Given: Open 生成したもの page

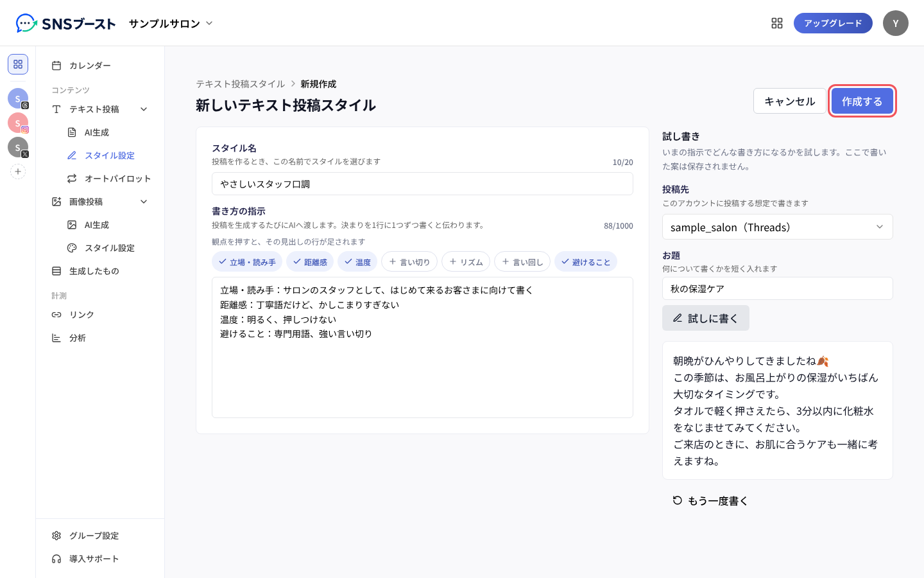Looking at the screenshot, I should [x=100, y=271].
